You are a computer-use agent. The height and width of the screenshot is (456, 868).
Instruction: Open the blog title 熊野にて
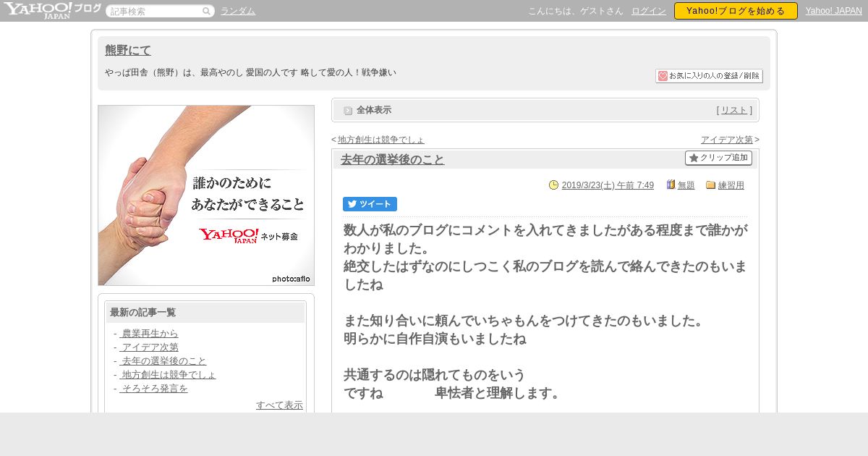(x=128, y=50)
